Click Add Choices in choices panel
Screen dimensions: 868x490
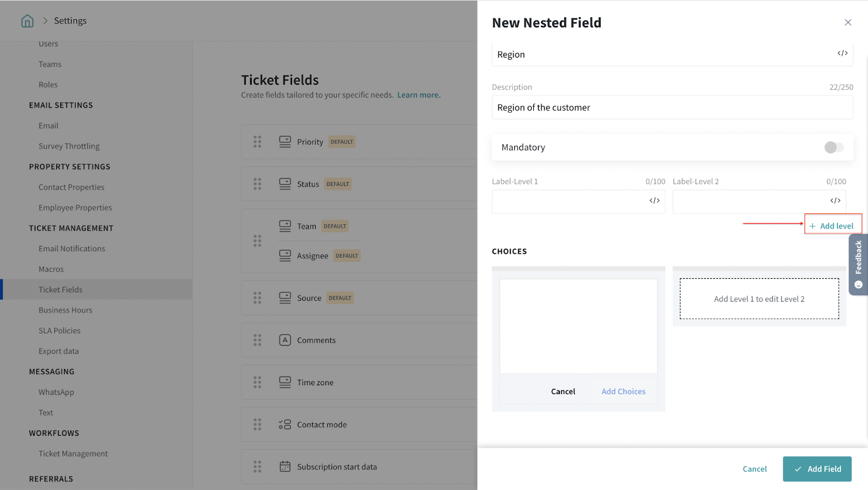tap(623, 392)
